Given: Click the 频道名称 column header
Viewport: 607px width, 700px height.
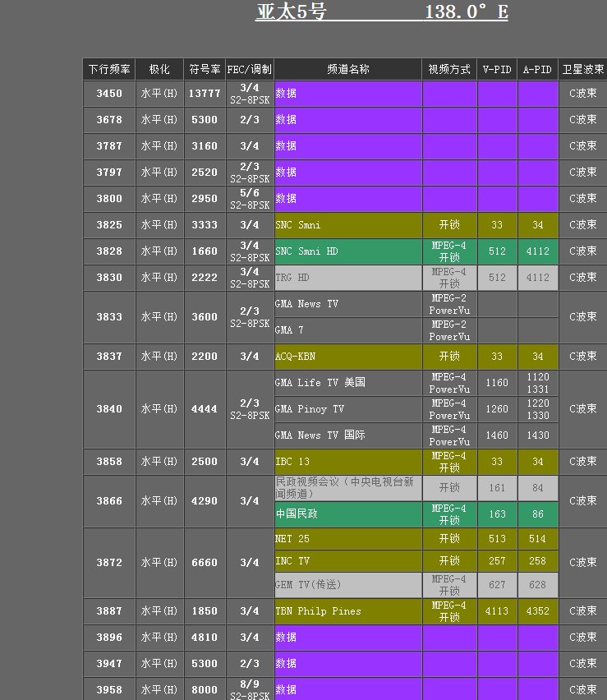Looking at the screenshot, I should pos(348,70).
